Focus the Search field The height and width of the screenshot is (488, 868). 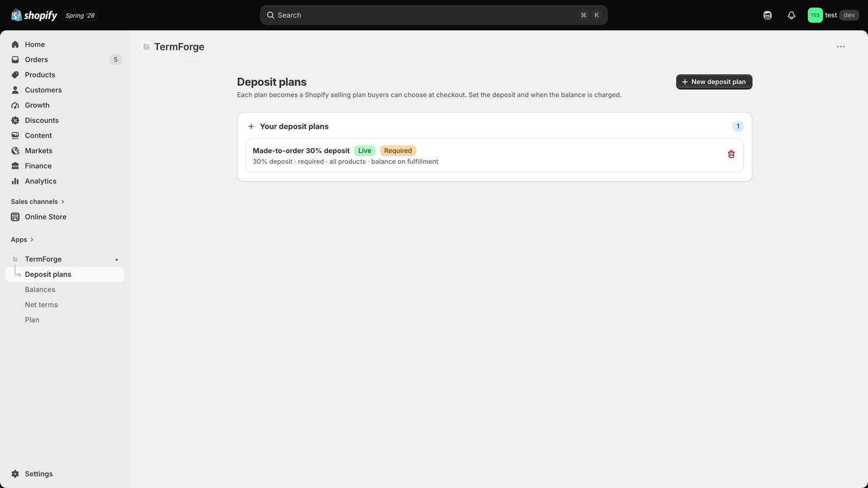pyautogui.click(x=433, y=15)
